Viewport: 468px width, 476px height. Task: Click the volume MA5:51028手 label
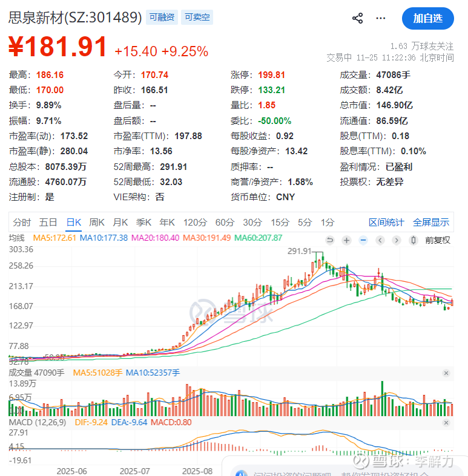97,373
